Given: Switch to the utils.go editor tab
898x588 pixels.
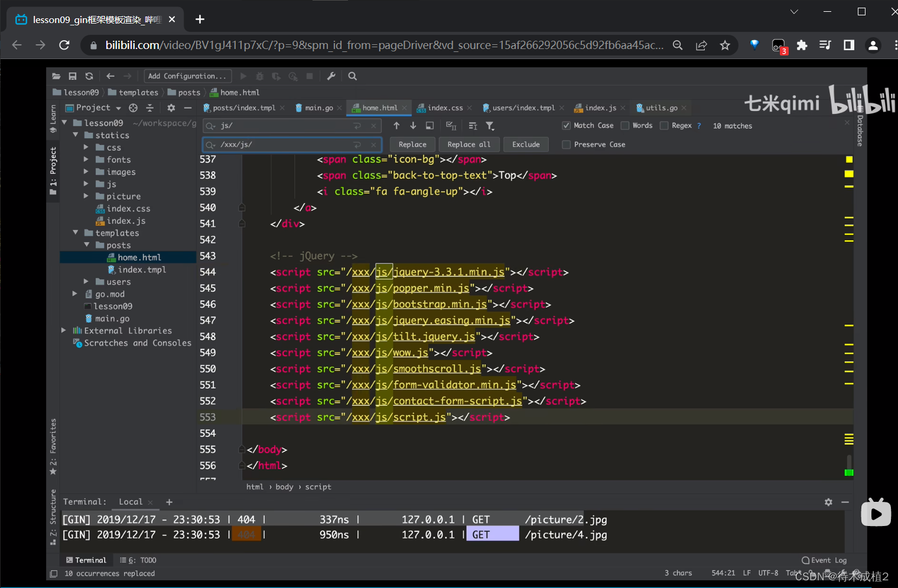Looking at the screenshot, I should [x=661, y=108].
